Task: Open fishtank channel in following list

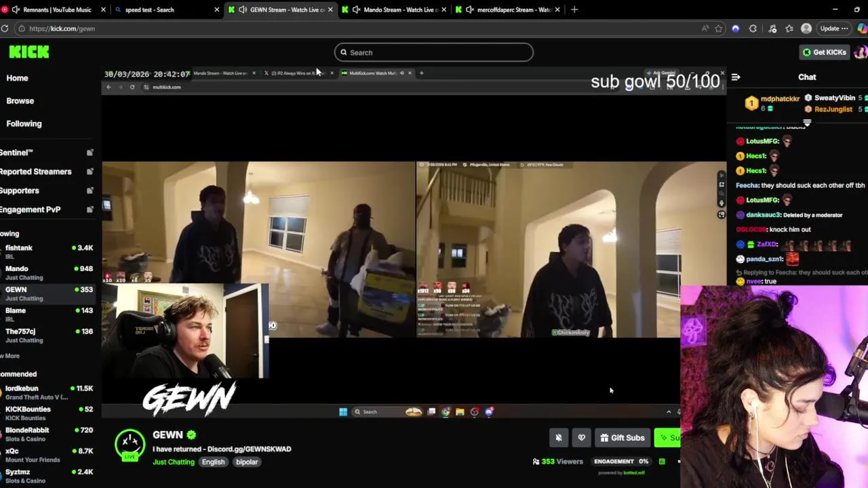Action: tap(47, 252)
